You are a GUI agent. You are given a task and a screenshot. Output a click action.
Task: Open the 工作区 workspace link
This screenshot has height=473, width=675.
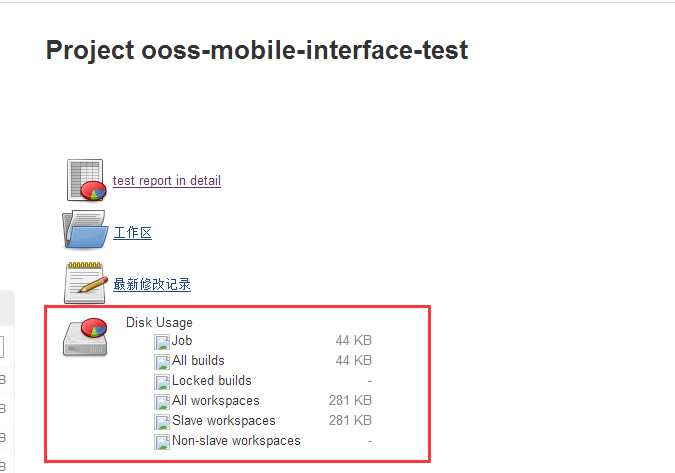(x=132, y=233)
